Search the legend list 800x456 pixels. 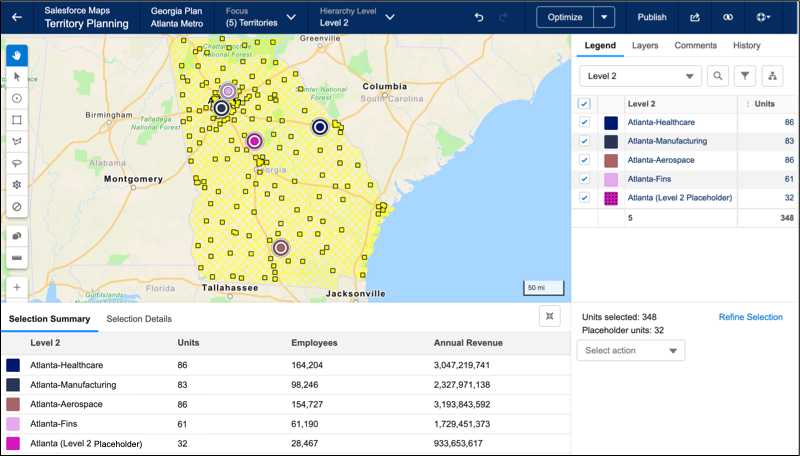(x=718, y=76)
